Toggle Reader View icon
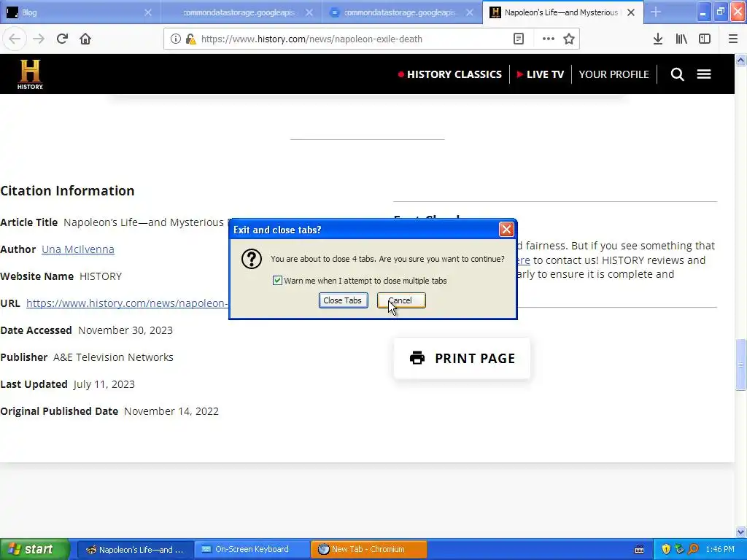Screen dimensions: 747x560 click(519, 39)
